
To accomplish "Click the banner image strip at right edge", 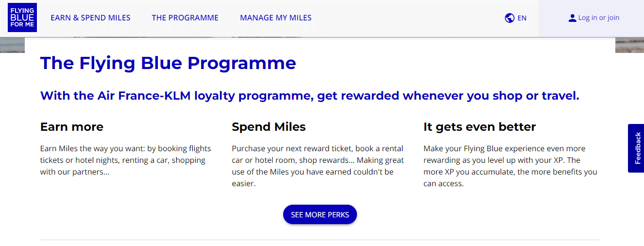I will [629, 45].
